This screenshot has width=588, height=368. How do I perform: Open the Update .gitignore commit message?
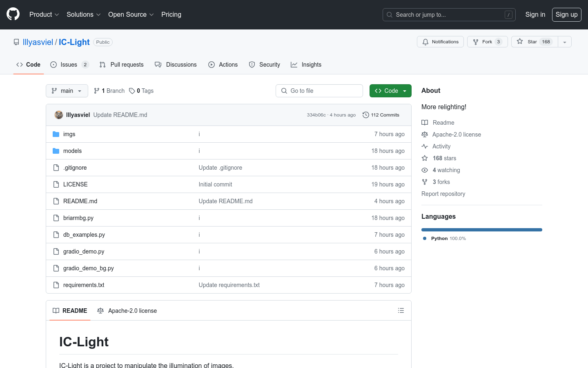(x=220, y=168)
